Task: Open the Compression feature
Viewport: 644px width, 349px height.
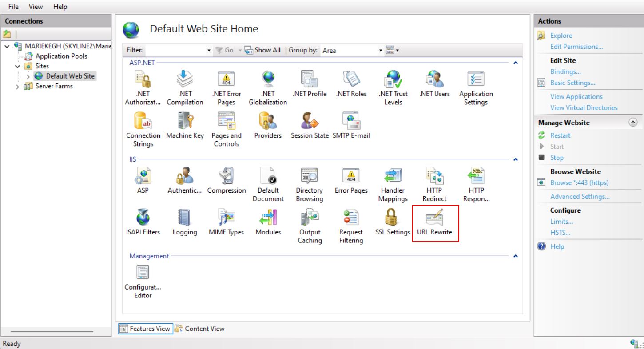Action: tap(226, 181)
